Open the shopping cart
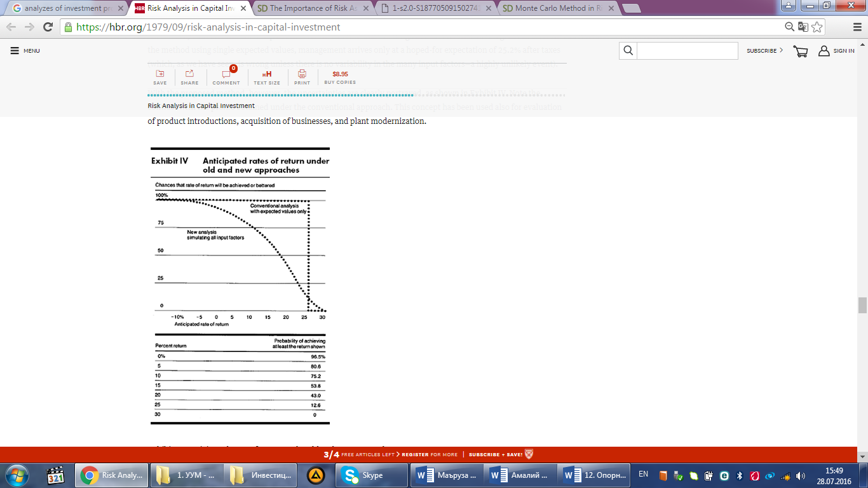This screenshot has width=868, height=488. (800, 51)
